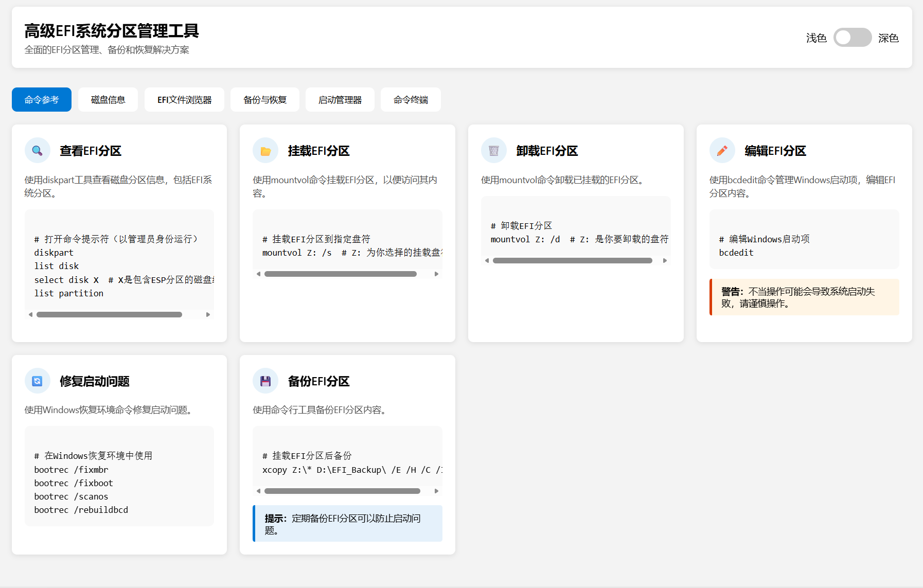This screenshot has height=588, width=923.
Task: Click left scroll arrow in 备份EFI分区 code
Action: 259,491
